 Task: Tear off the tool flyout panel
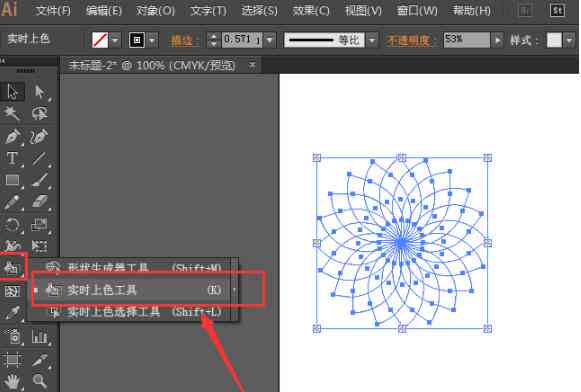tap(235, 289)
